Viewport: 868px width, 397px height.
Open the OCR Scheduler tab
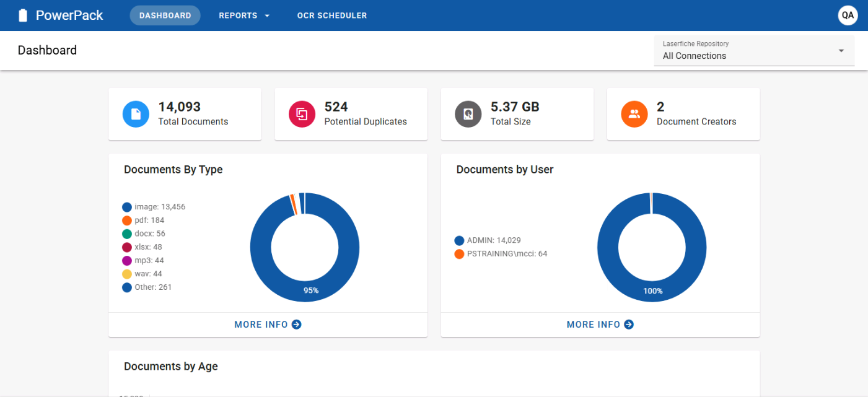click(x=331, y=15)
